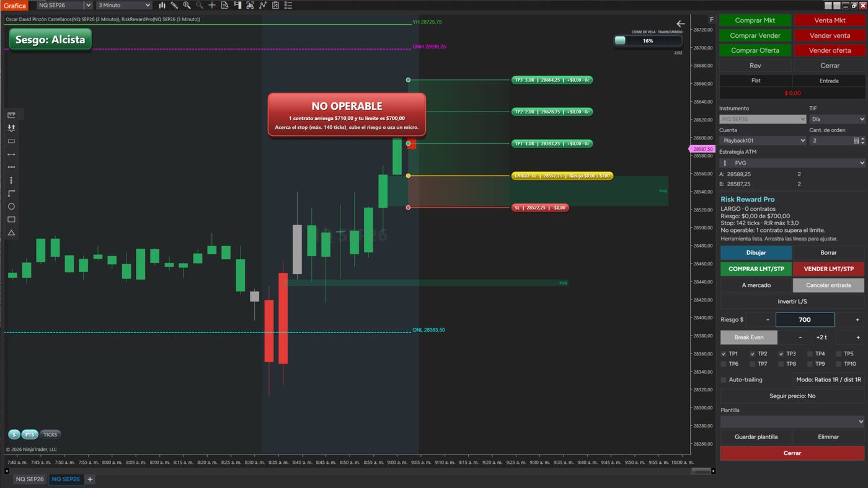Select the triangle shape drawing tool
Image resolution: width=868 pixels, height=488 pixels.
(x=11, y=233)
